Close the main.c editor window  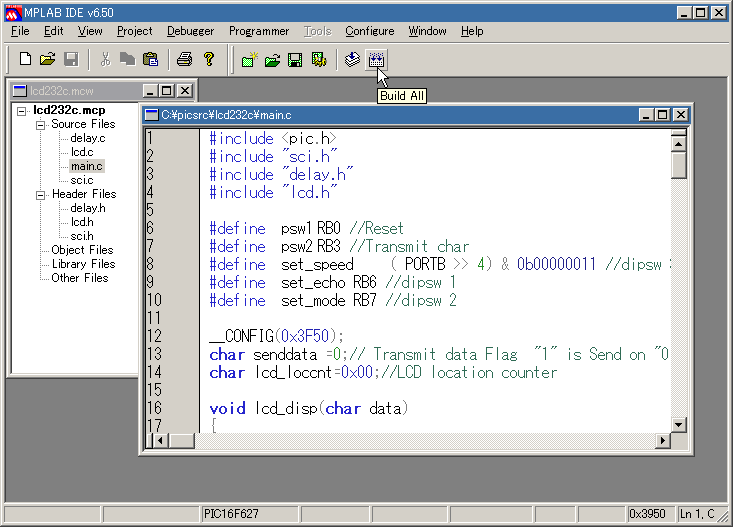[x=681, y=115]
